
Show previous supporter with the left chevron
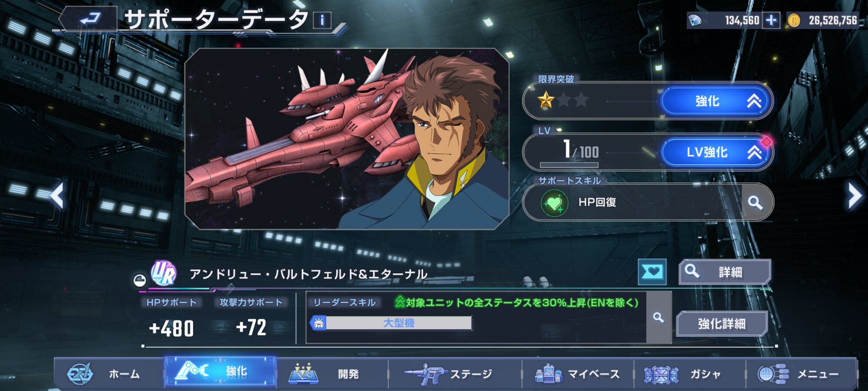pos(57,195)
